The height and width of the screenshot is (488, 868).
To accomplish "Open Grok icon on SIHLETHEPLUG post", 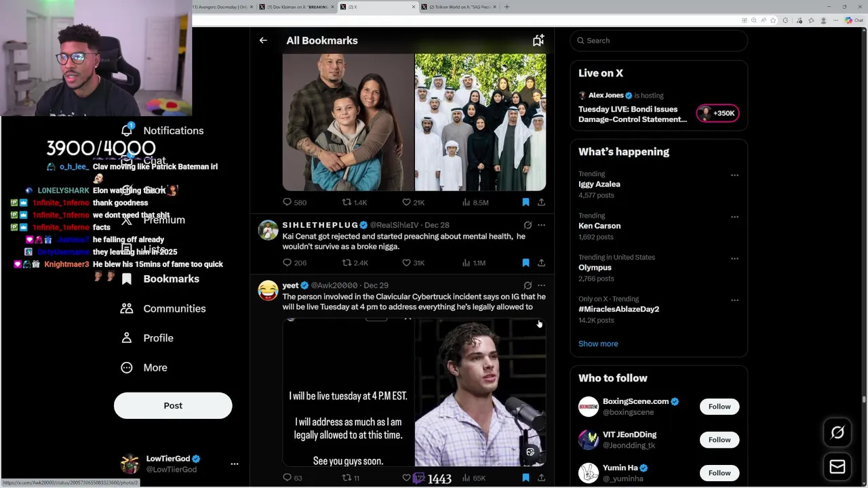I will coord(528,225).
